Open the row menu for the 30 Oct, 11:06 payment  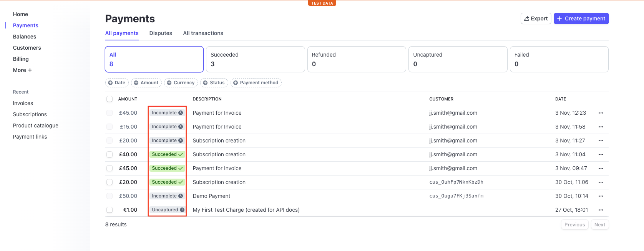(x=601, y=182)
